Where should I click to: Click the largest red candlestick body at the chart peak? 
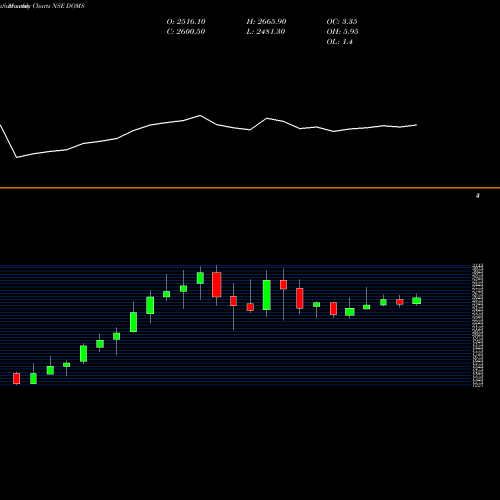pos(217,285)
